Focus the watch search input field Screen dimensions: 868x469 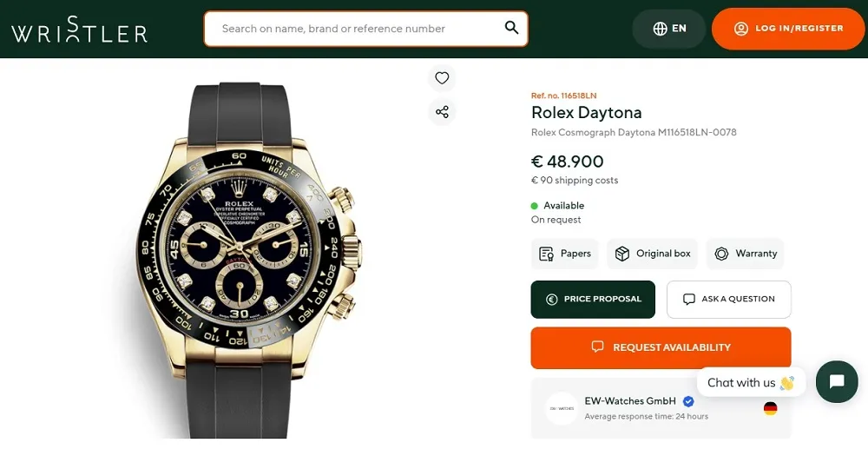[356, 29]
